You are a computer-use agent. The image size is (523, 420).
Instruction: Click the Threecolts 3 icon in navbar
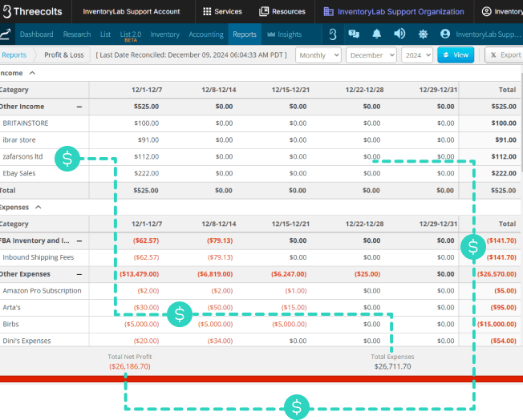[333, 34]
